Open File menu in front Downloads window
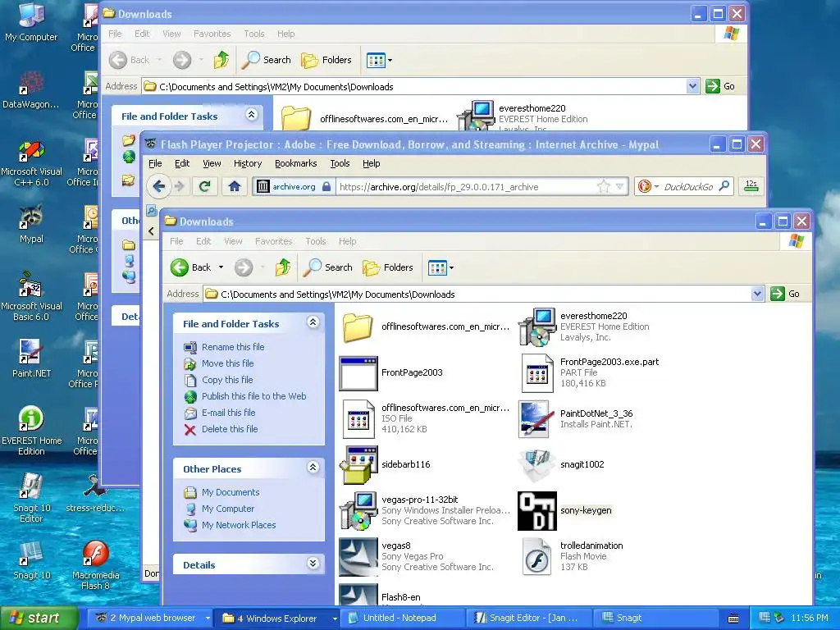Image resolution: width=840 pixels, height=630 pixels. click(x=176, y=241)
